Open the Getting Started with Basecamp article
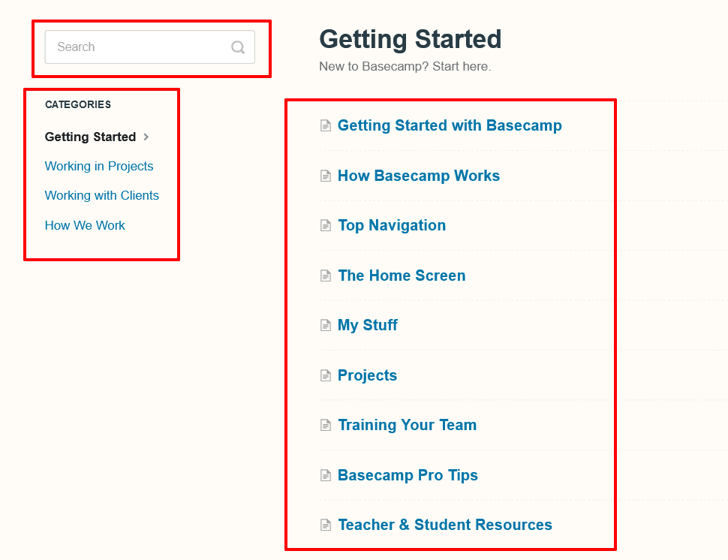728x560 pixels. pos(450,125)
